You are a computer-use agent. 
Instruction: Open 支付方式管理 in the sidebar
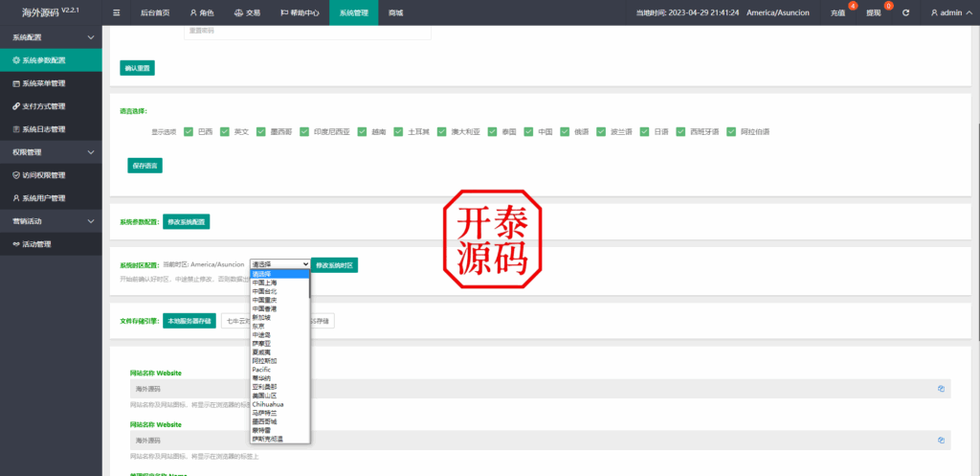click(51, 106)
